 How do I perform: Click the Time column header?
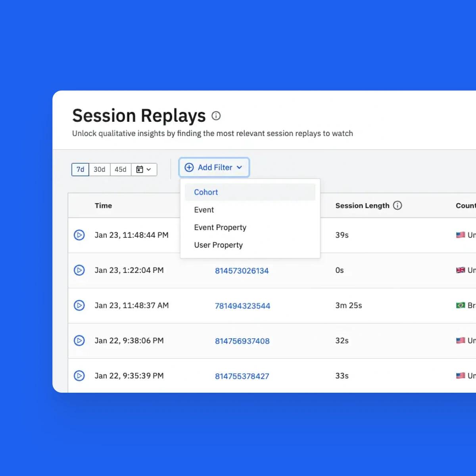click(x=103, y=205)
